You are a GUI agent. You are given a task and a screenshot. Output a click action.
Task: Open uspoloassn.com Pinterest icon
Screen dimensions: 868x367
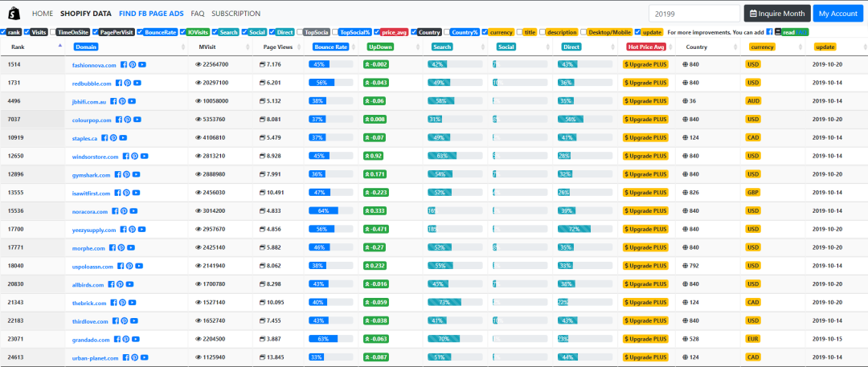coord(129,267)
